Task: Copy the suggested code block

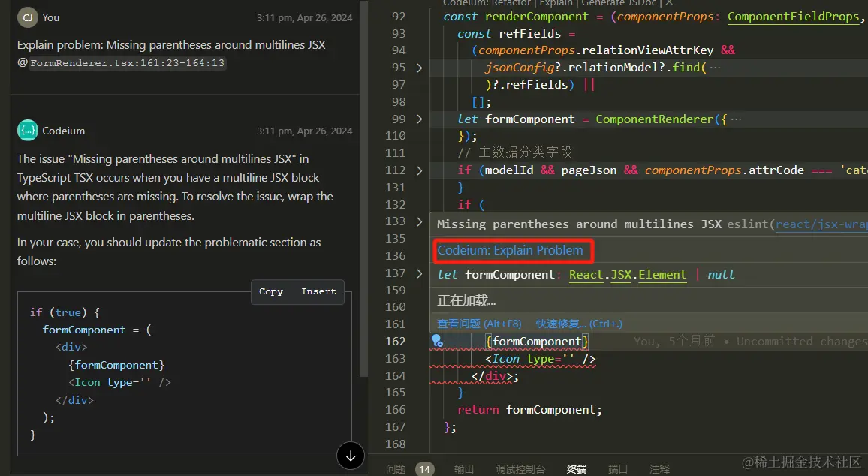Action: 271,292
